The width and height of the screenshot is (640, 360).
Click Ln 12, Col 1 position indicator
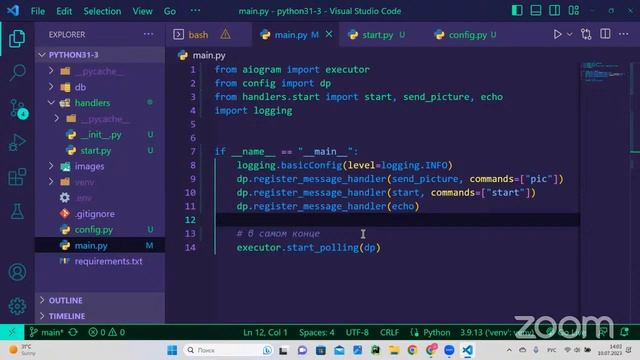(x=265, y=332)
